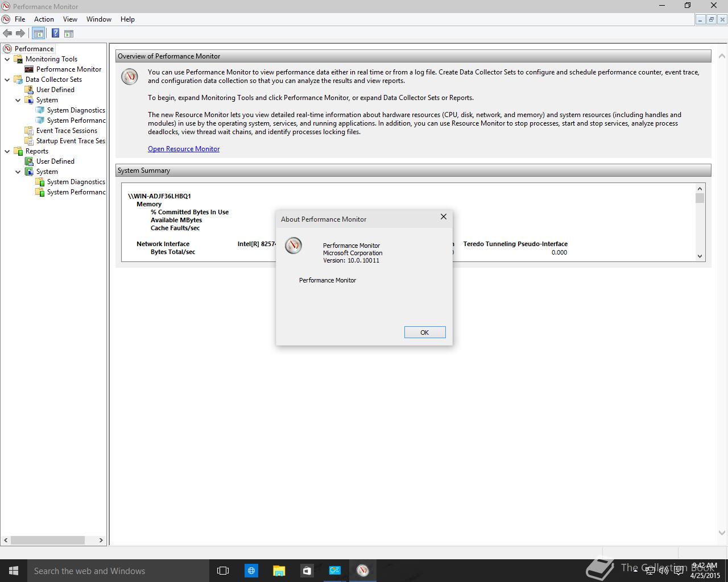Select System Diagnostics under Data Collector Sets
This screenshot has width=728, height=582.
click(x=76, y=110)
